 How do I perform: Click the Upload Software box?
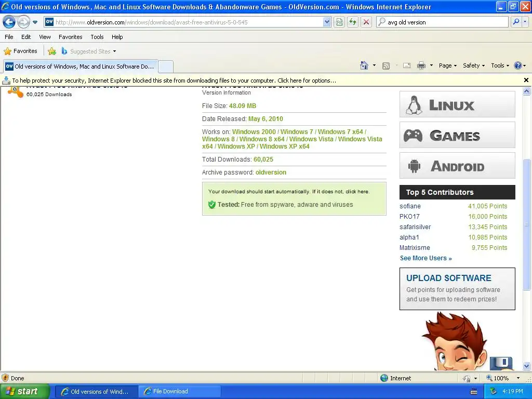(457, 289)
